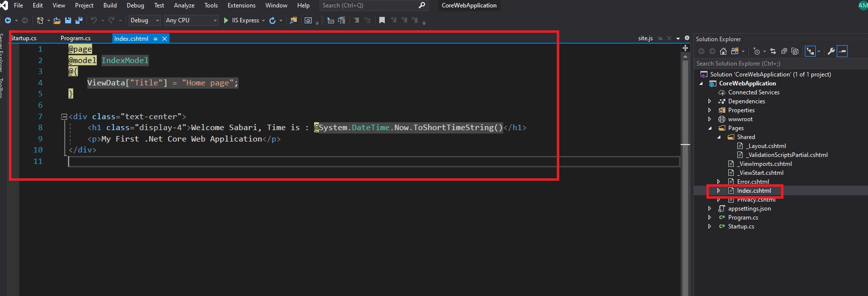868x296 pixels.
Task: Select _ValidationScriptsPartial.cshtml file
Action: 787,155
